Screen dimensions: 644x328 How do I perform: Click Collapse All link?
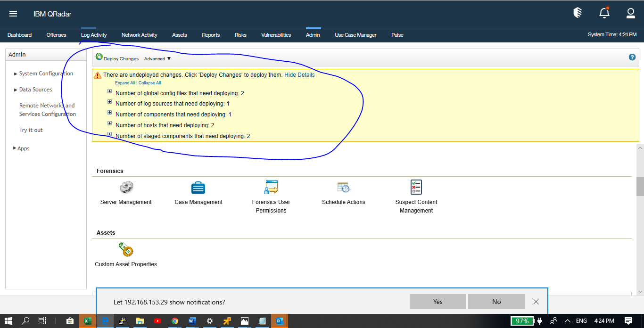click(150, 83)
